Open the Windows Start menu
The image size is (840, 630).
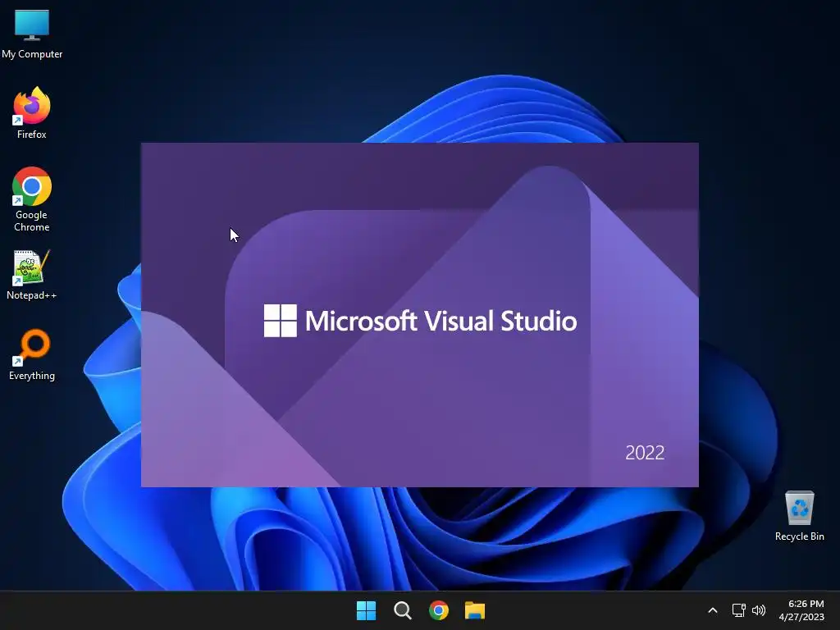(x=367, y=610)
